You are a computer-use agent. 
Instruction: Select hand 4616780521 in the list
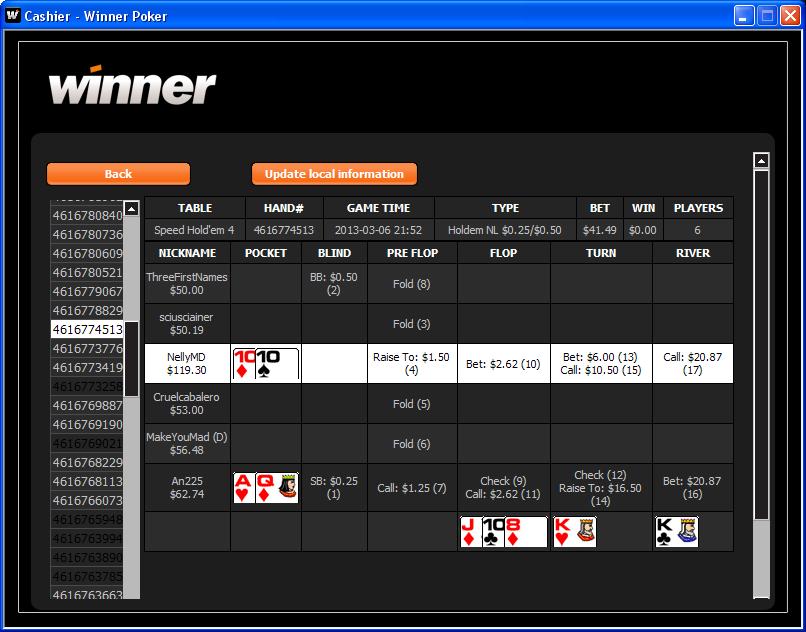[x=87, y=273]
